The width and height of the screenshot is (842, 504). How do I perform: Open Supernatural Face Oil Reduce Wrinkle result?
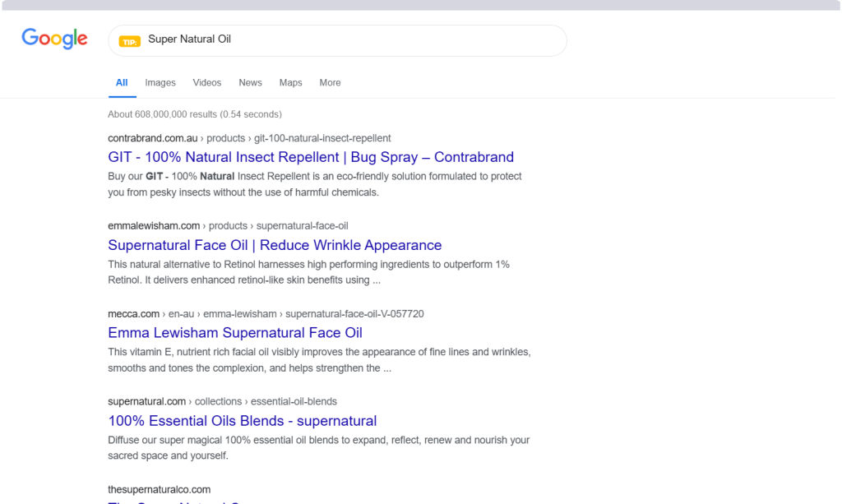tap(275, 245)
